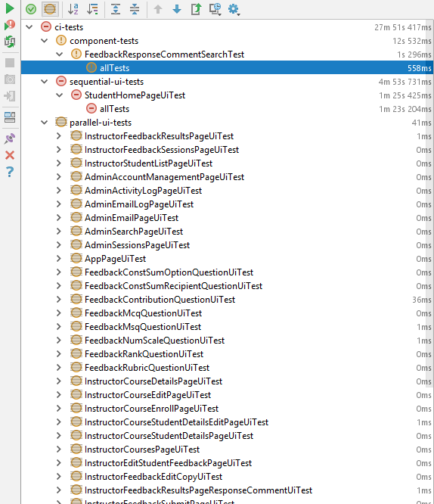Export test results
Viewport: 434px width, 504px height.
(x=196, y=9)
